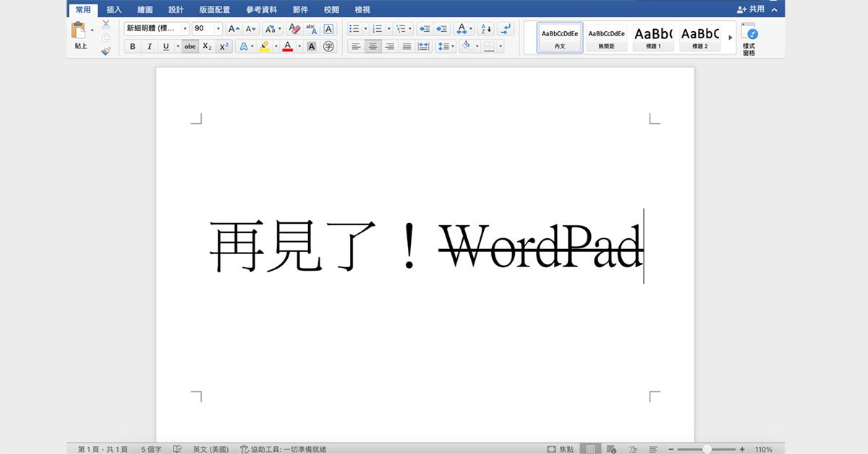868x454 pixels.
Task: Open the 版面配置 (Layout) tab
Action: [214, 9]
